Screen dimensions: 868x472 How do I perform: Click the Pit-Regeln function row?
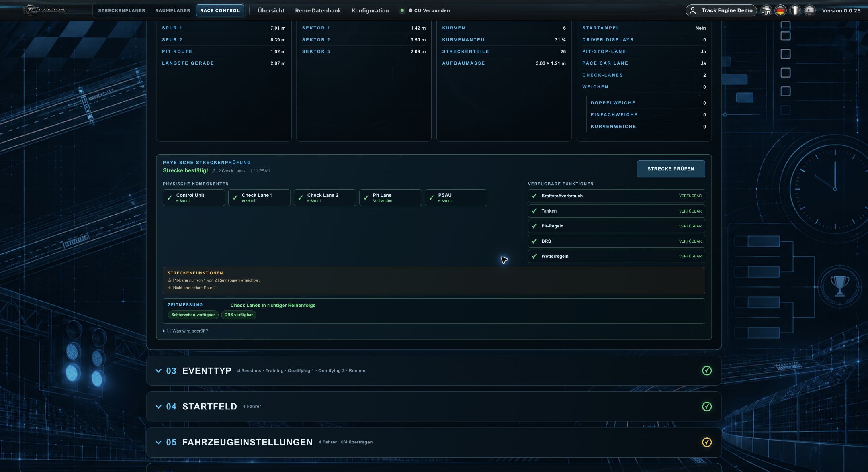616,226
